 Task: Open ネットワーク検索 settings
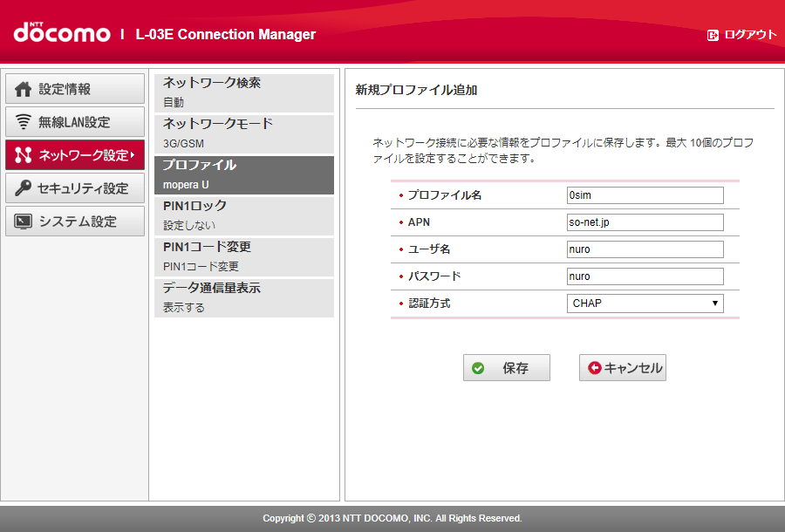tap(244, 92)
